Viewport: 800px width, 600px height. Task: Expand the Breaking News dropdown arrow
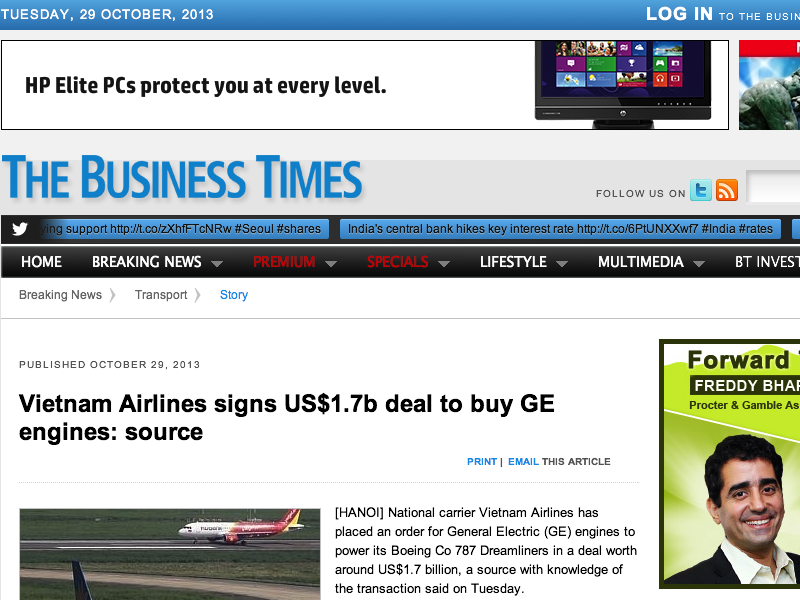click(217, 263)
